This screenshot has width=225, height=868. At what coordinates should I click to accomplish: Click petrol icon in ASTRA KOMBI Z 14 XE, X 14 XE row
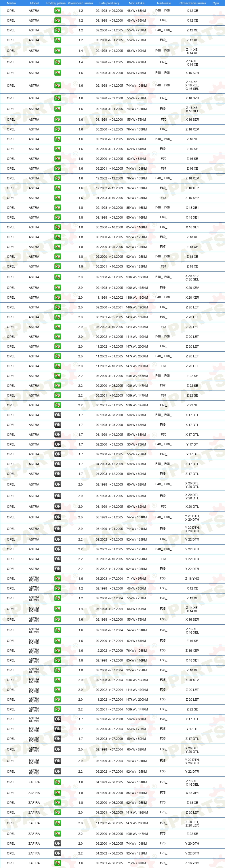[x=58, y=609]
